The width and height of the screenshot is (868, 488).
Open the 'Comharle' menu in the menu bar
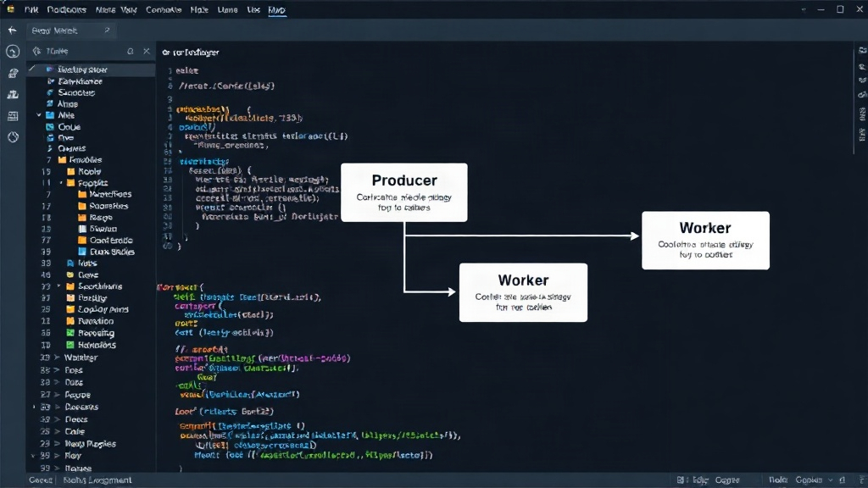tap(164, 10)
